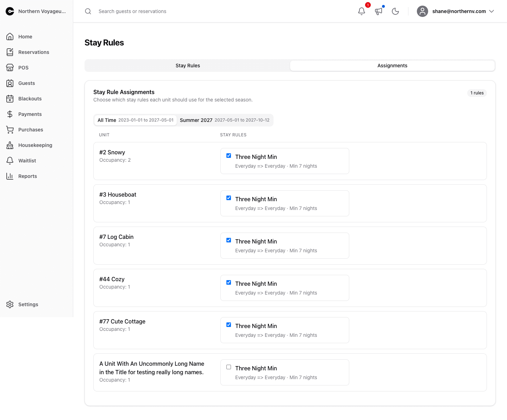Click the search magnifier icon

point(88,11)
